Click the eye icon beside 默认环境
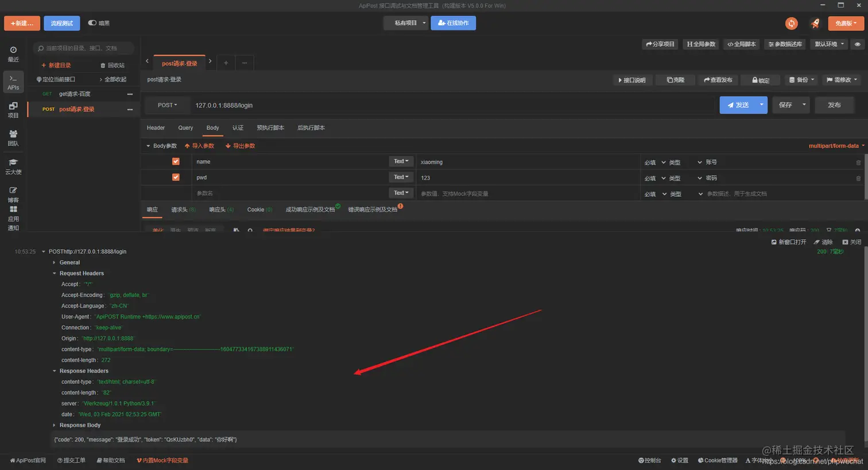 point(857,44)
